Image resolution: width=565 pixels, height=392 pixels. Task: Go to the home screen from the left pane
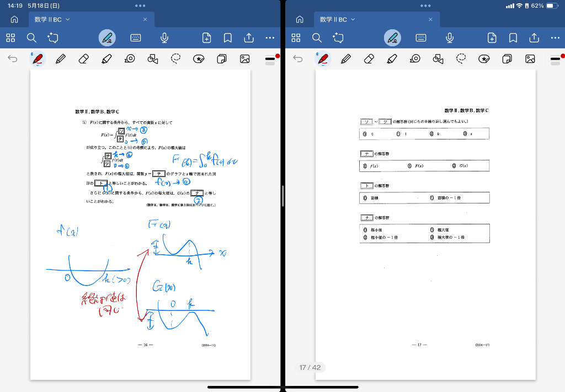(14, 19)
